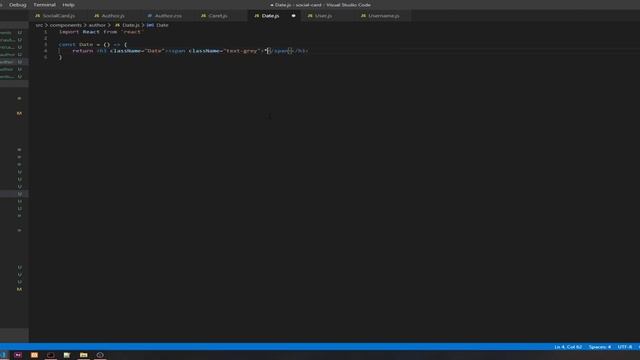Open the yellow folder taskbar icon
Image resolution: width=640 pixels, height=360 pixels.
point(83,355)
